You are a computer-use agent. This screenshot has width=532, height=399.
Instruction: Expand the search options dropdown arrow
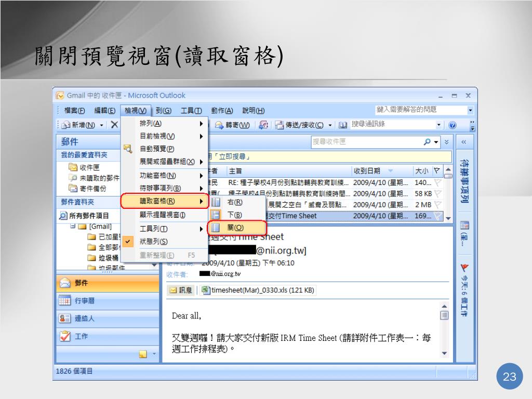coord(436,142)
